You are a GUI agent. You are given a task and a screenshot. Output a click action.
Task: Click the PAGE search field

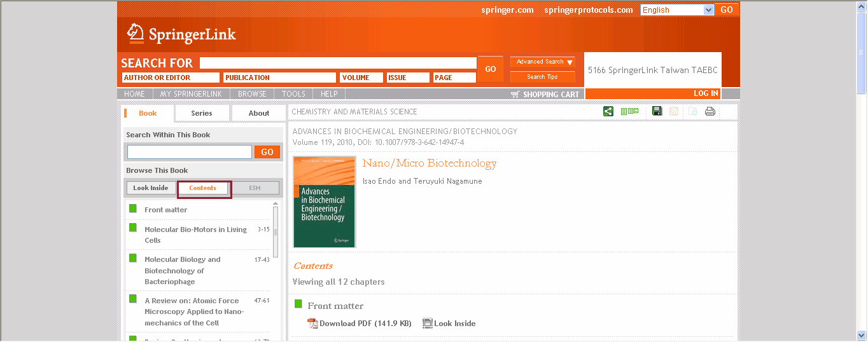click(454, 78)
